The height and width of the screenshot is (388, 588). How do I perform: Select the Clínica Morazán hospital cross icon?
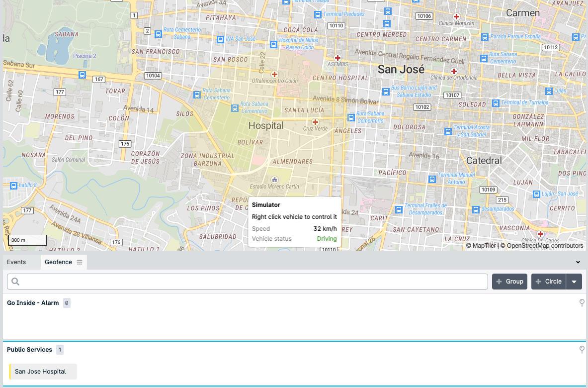pos(456,16)
